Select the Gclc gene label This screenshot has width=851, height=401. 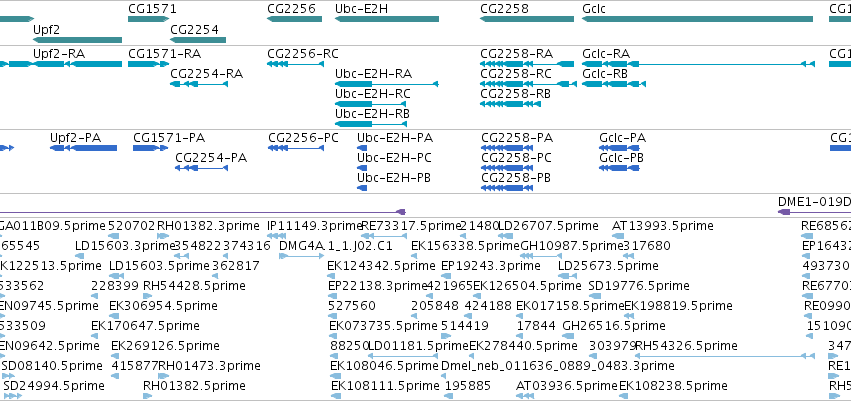tap(594, 9)
